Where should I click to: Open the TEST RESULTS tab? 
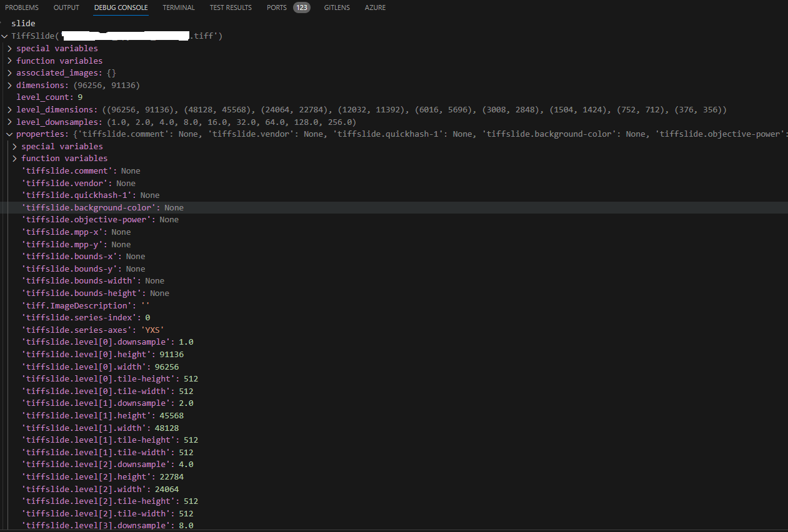click(x=231, y=7)
